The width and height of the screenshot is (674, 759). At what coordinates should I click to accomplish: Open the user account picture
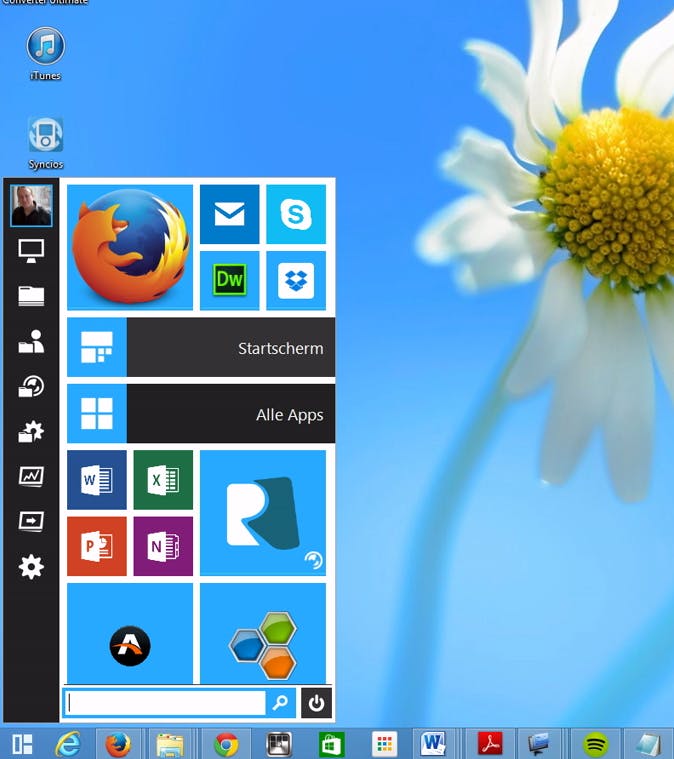tap(31, 206)
